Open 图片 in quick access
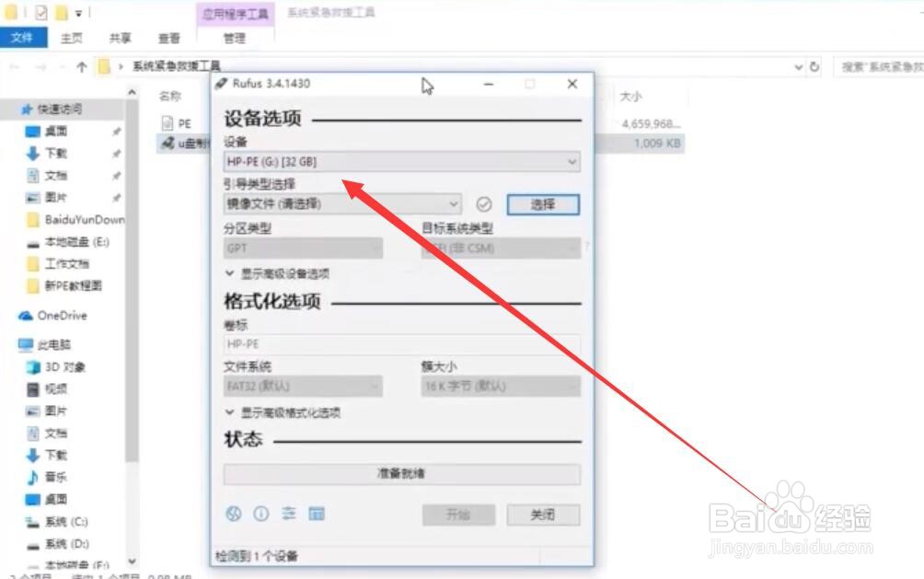This screenshot has width=924, height=579. pyautogui.click(x=55, y=198)
